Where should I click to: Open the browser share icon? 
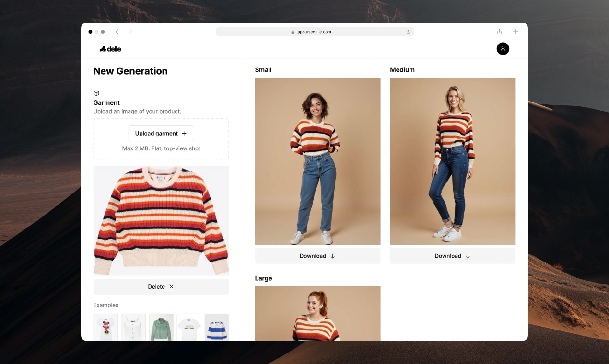pos(499,32)
